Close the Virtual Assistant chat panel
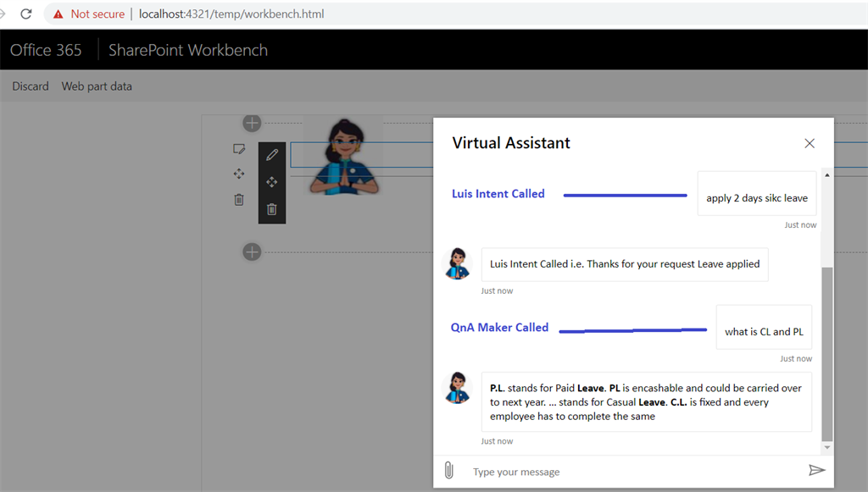 point(810,143)
